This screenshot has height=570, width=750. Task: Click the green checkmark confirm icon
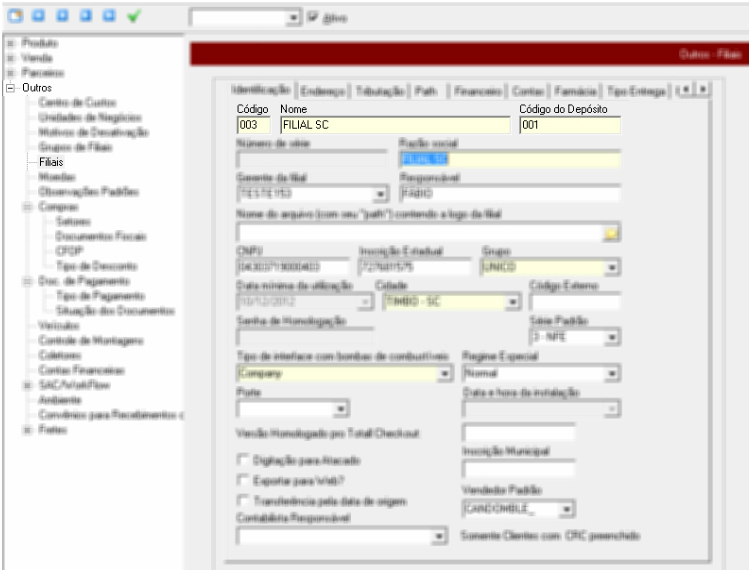pyautogui.click(x=133, y=16)
